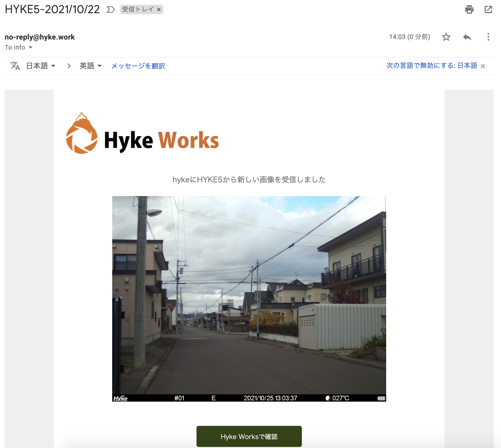Dismiss the translation bar with x icon
The image size is (501, 448).
click(483, 66)
